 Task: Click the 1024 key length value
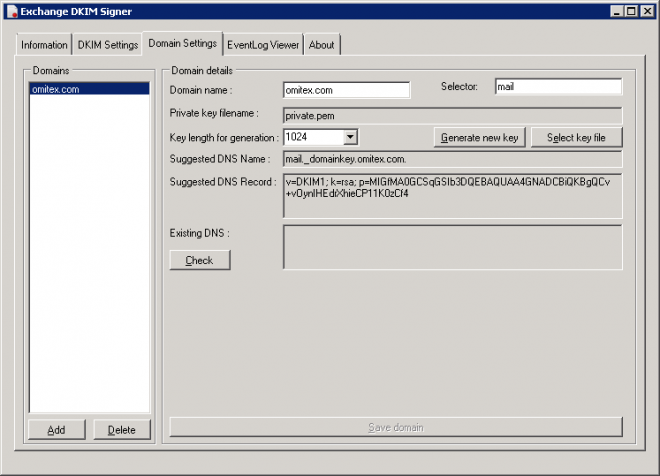tap(296, 137)
